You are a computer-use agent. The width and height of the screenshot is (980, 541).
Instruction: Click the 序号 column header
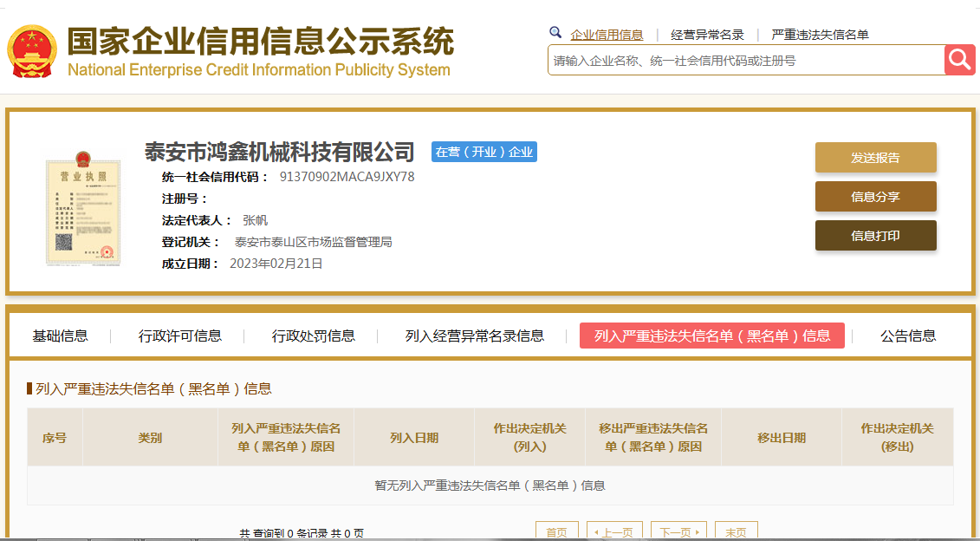pos(55,437)
